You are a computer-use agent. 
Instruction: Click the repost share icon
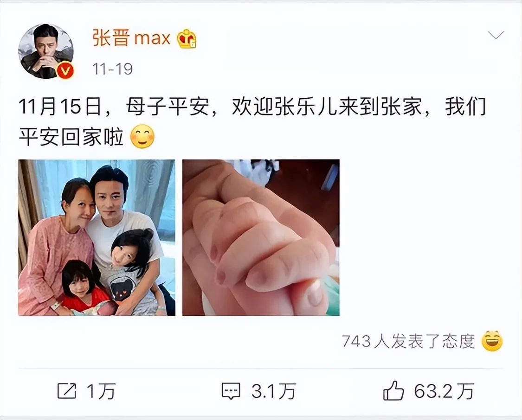(67, 391)
